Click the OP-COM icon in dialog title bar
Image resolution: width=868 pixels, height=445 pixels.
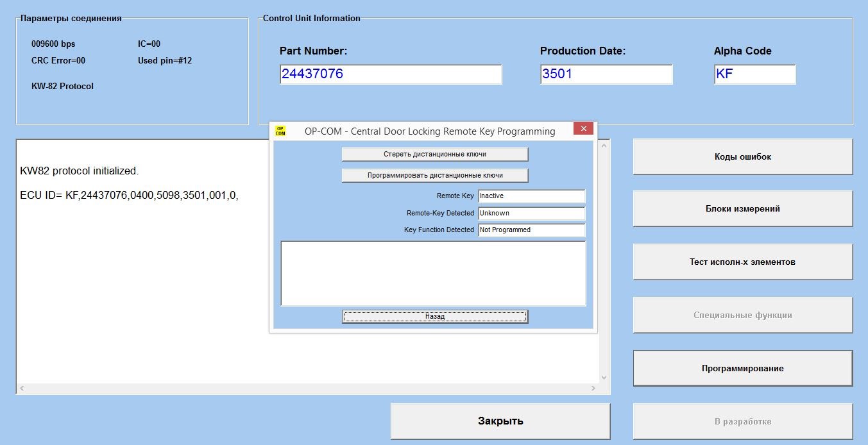click(280, 131)
